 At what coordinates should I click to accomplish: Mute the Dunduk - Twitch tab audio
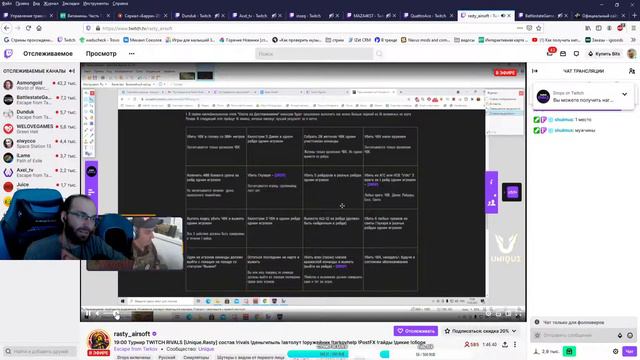point(217,16)
